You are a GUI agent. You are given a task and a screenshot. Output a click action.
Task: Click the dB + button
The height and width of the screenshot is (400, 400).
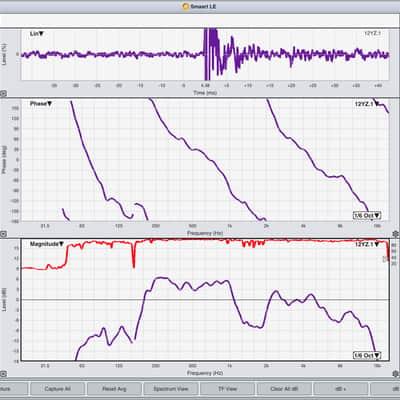[x=341, y=389]
